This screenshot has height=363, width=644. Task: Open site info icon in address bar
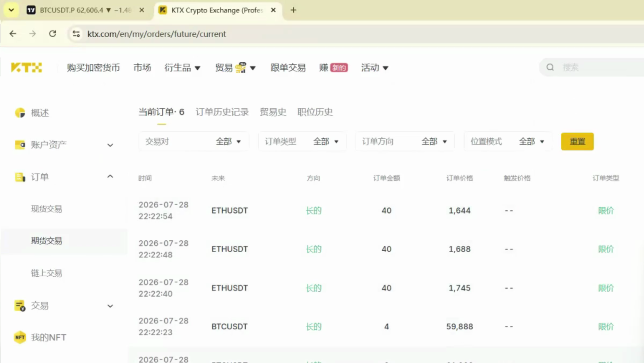(x=76, y=34)
